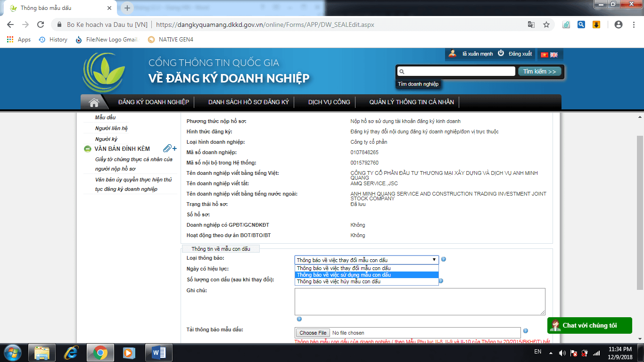This screenshot has height=362, width=644.
Task: Click the paperclip add attachment icon
Action: click(170, 149)
